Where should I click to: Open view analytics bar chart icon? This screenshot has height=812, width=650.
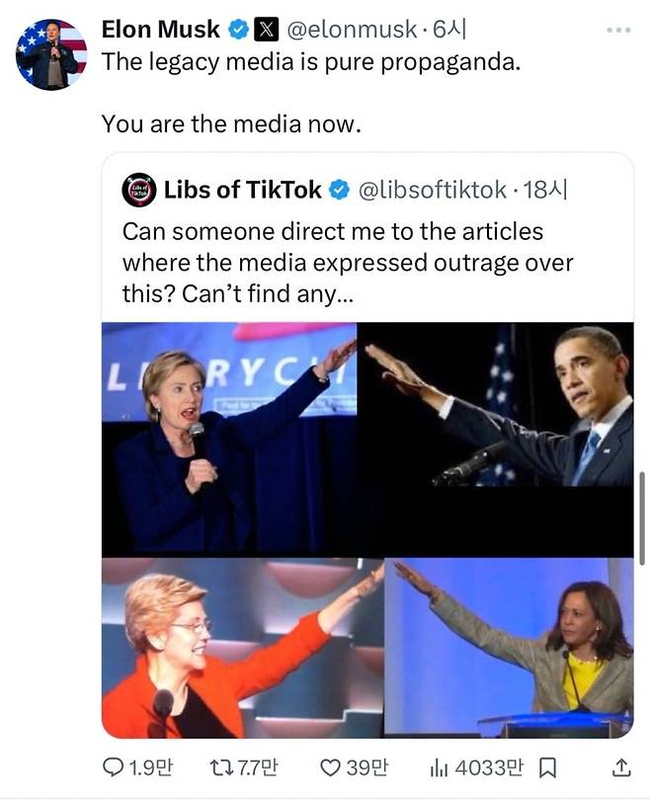click(441, 767)
